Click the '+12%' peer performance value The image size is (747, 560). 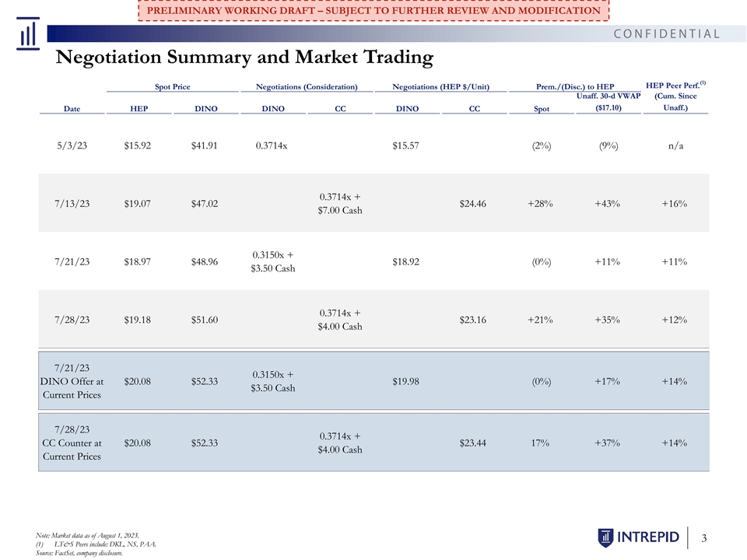(x=675, y=320)
